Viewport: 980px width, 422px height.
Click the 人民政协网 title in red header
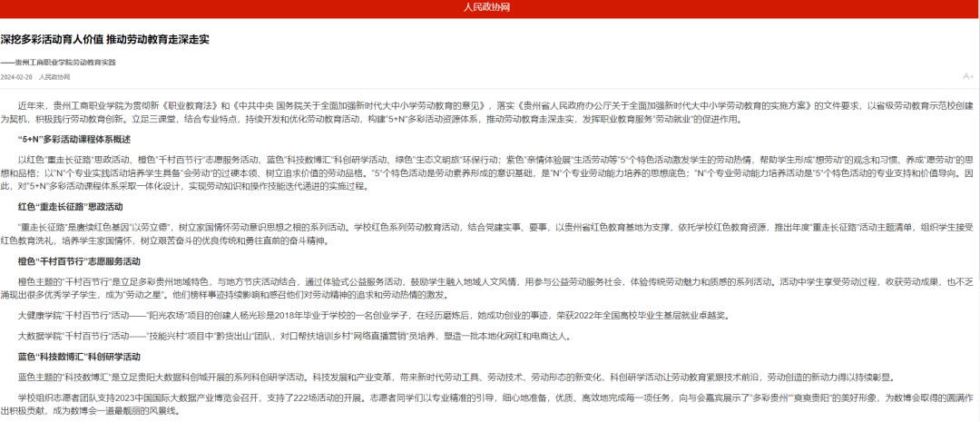[489, 7]
